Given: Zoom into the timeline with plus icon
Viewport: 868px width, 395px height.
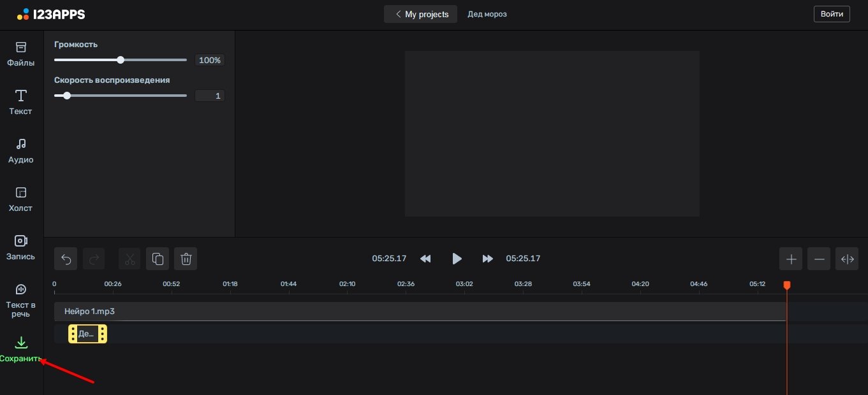Looking at the screenshot, I should point(791,259).
